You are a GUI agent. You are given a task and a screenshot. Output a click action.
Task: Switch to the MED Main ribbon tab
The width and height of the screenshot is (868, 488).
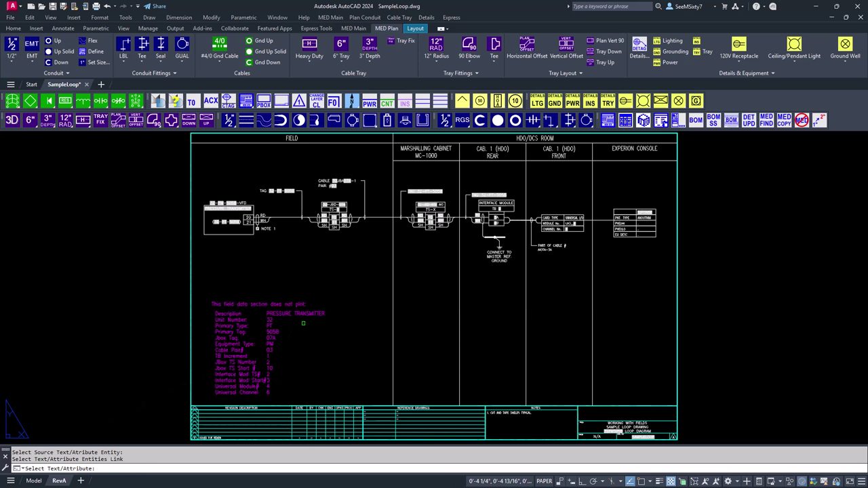pos(353,28)
